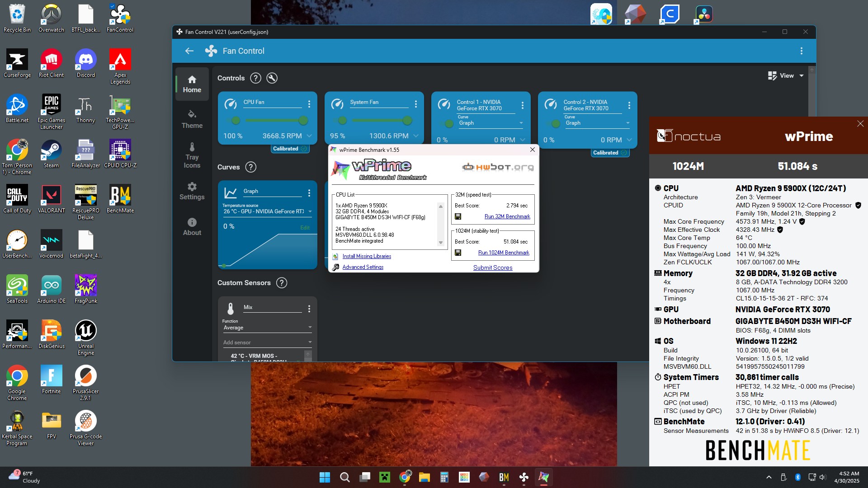Click the Run 1024M Benchmark link
Screen dimensions: 868x488
[x=504, y=253]
